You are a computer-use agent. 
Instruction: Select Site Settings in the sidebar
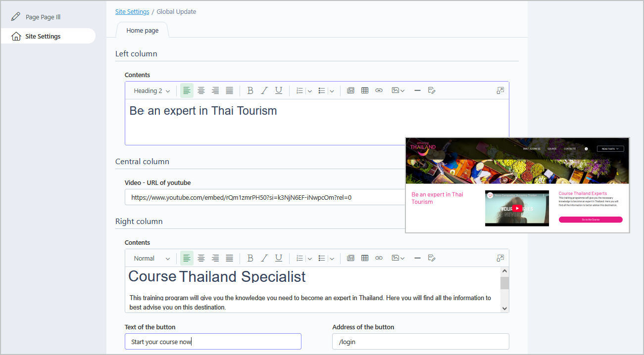pos(44,36)
